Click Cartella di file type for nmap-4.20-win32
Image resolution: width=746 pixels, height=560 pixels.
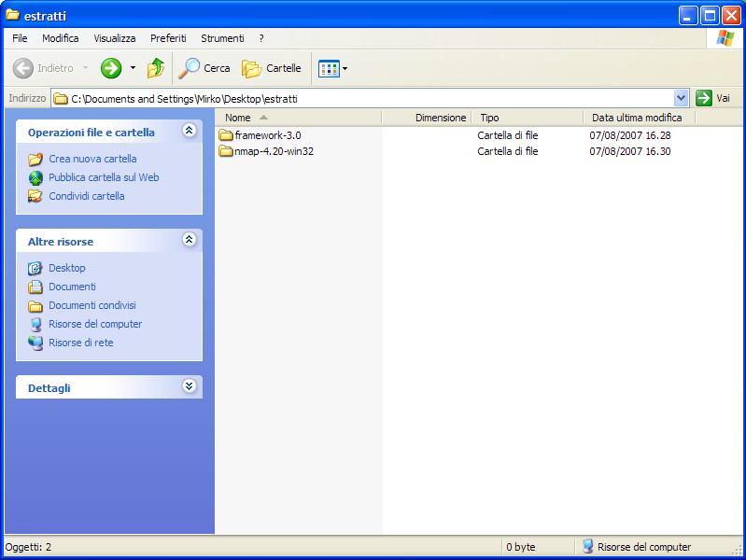[x=508, y=151]
